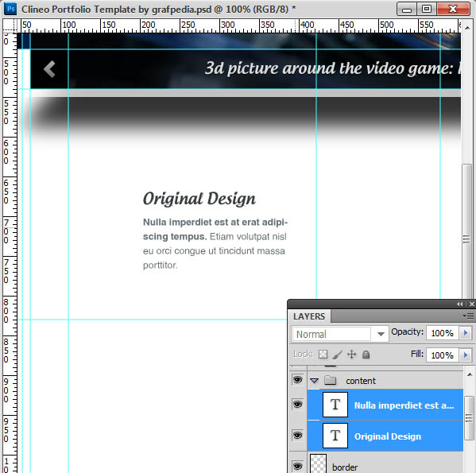Toggle lock image pixels brush icon

[x=337, y=355]
